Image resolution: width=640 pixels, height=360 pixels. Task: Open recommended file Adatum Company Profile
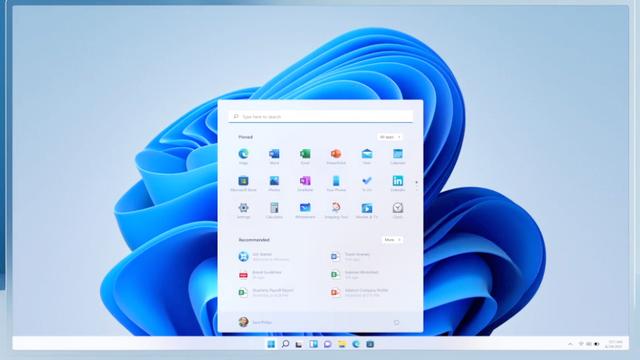[x=359, y=292]
